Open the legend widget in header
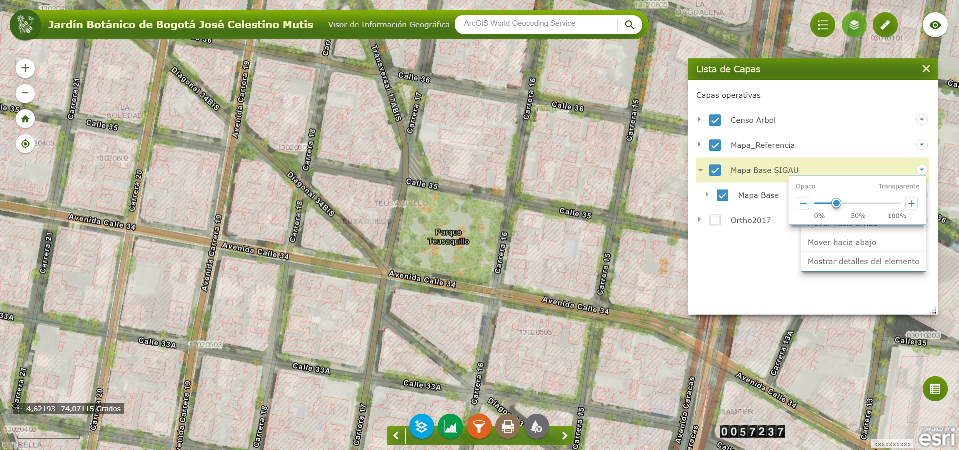 click(x=823, y=25)
